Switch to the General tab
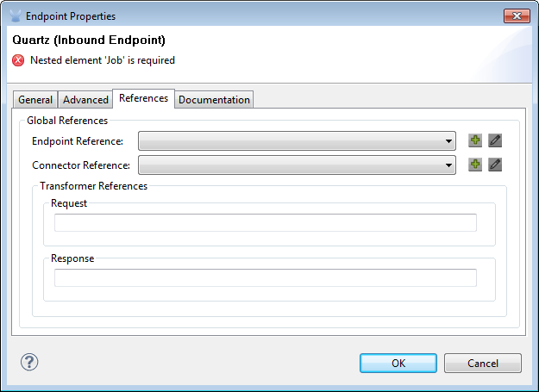The width and height of the screenshot is (539, 392). [35, 100]
